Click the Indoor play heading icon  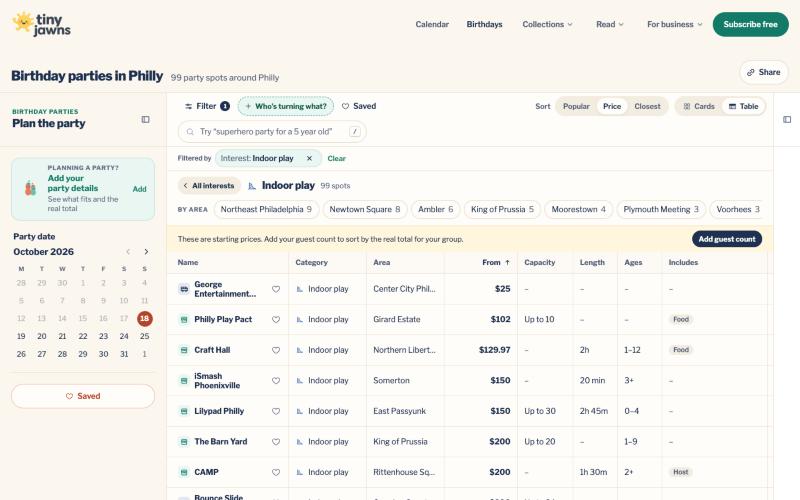252,186
